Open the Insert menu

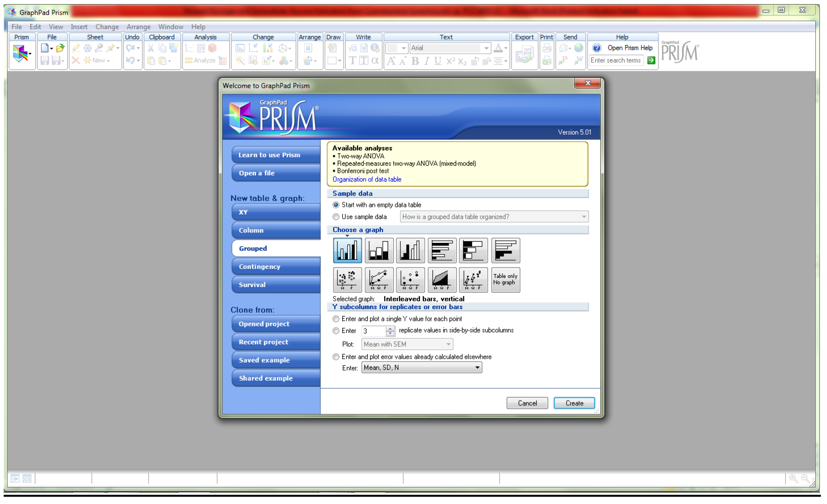pos(79,27)
